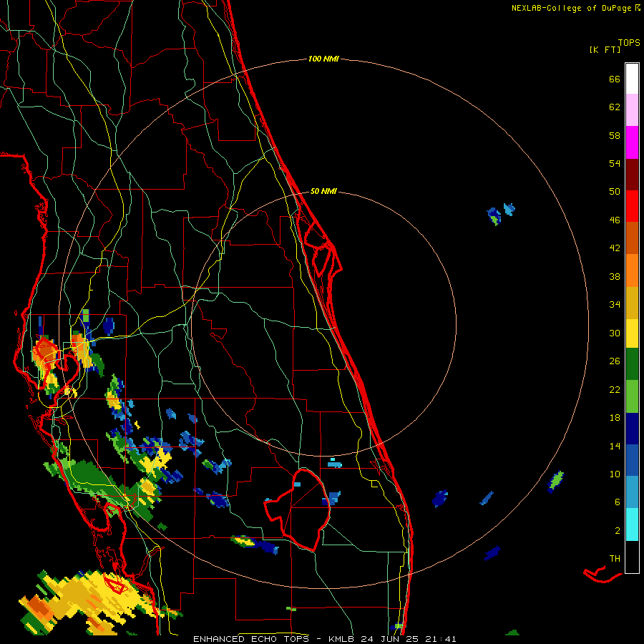Click the 54 legend value
644x644 pixels.
(615, 163)
